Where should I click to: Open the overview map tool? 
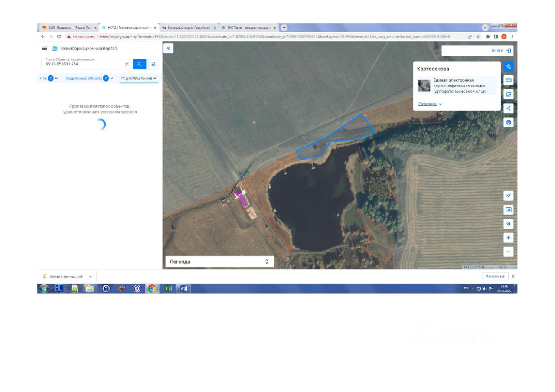point(509,210)
